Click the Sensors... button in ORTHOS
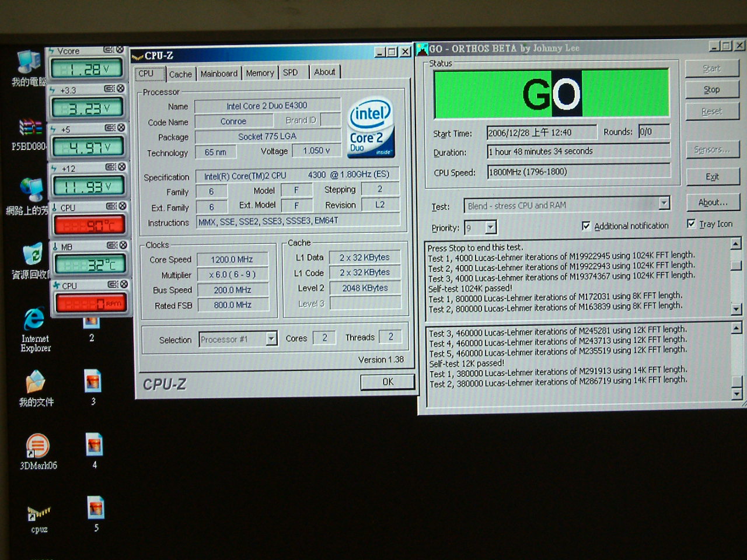Viewport: 747px width, 560px height. click(712, 149)
